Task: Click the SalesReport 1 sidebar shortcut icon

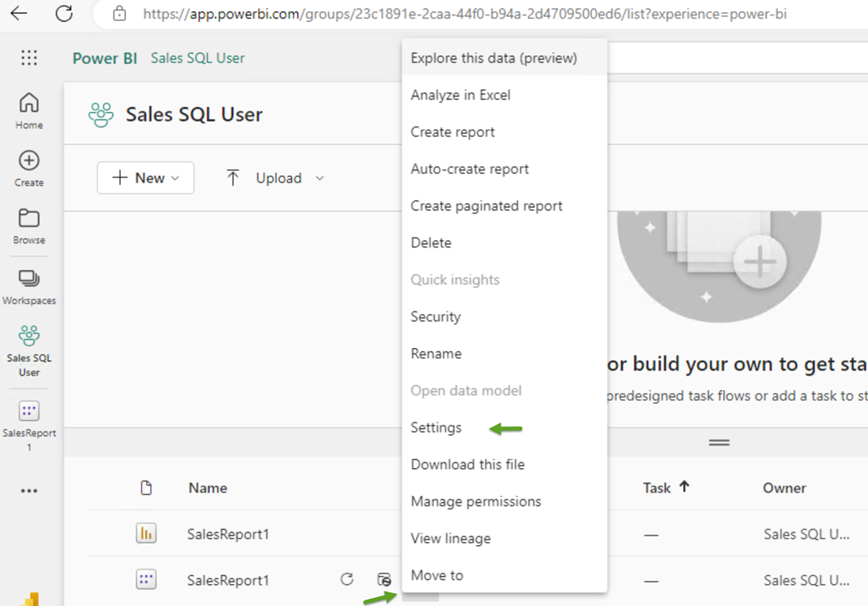Action: click(x=28, y=411)
